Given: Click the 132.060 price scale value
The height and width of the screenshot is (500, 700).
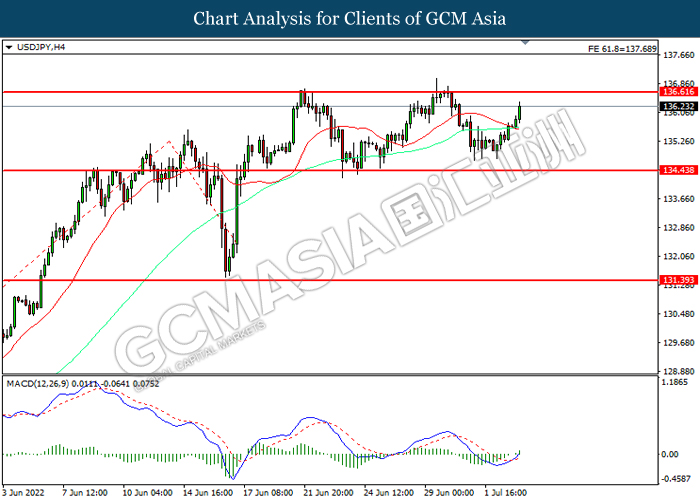Looking at the screenshot, I should 679,257.
